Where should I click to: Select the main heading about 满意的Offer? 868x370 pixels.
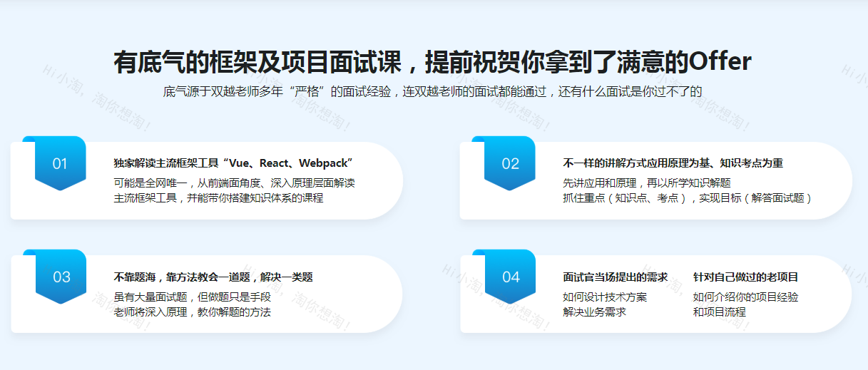[432, 62]
